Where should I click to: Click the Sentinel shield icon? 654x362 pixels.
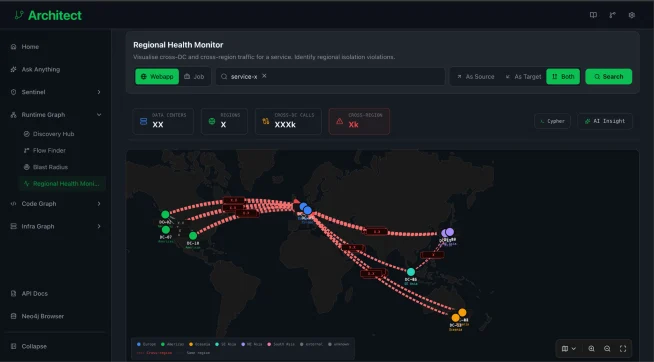(13, 92)
